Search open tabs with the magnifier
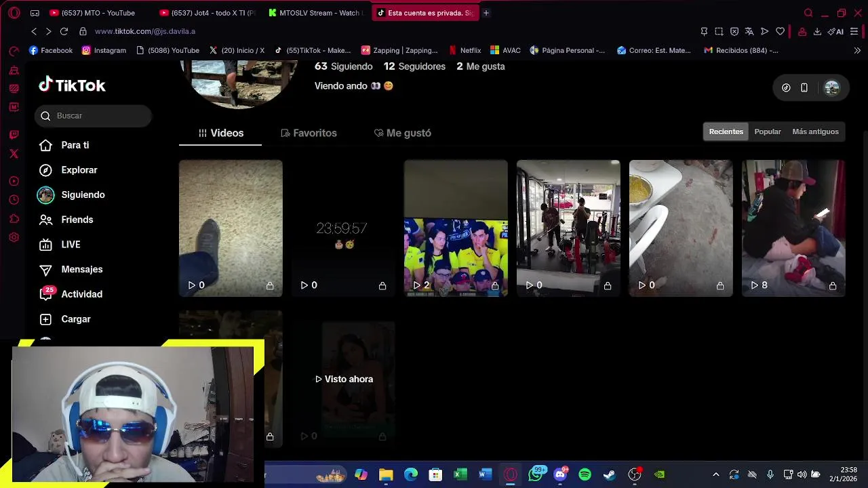868x488 pixels. tap(808, 13)
